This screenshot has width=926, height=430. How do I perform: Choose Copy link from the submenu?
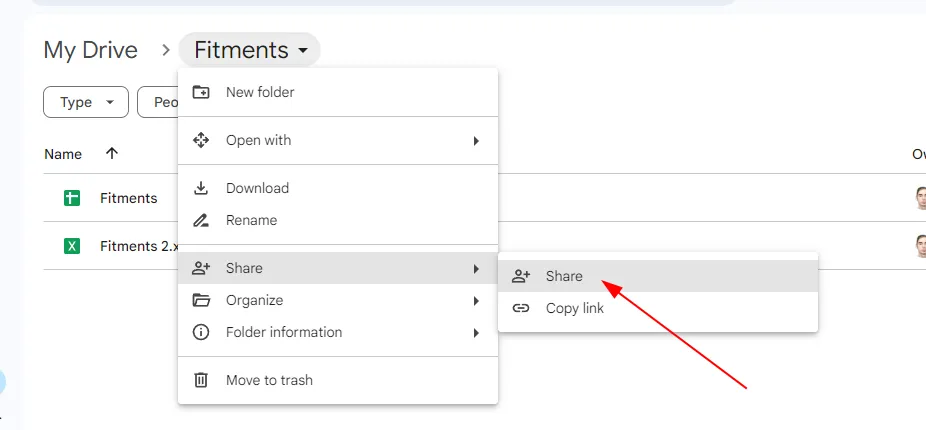[x=575, y=308]
